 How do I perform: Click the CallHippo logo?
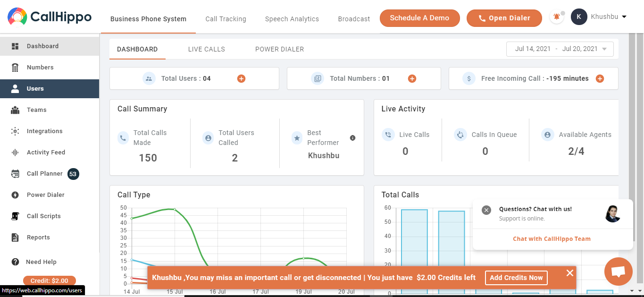[x=50, y=17]
